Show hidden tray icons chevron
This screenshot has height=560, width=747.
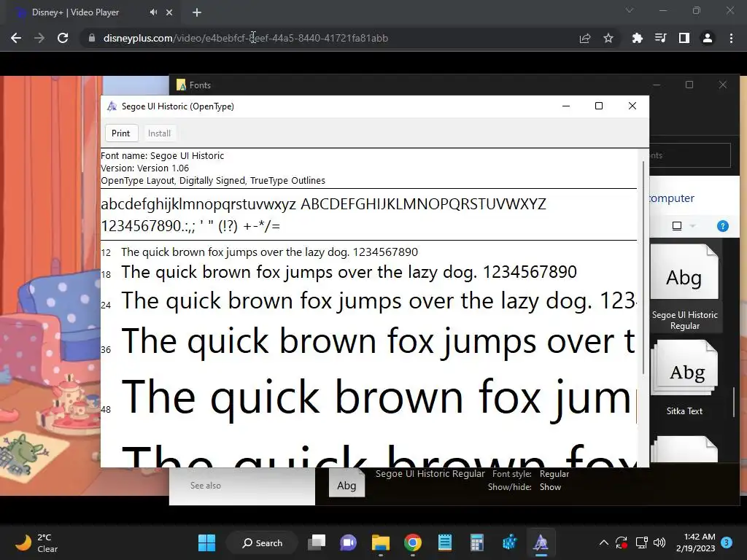603,542
